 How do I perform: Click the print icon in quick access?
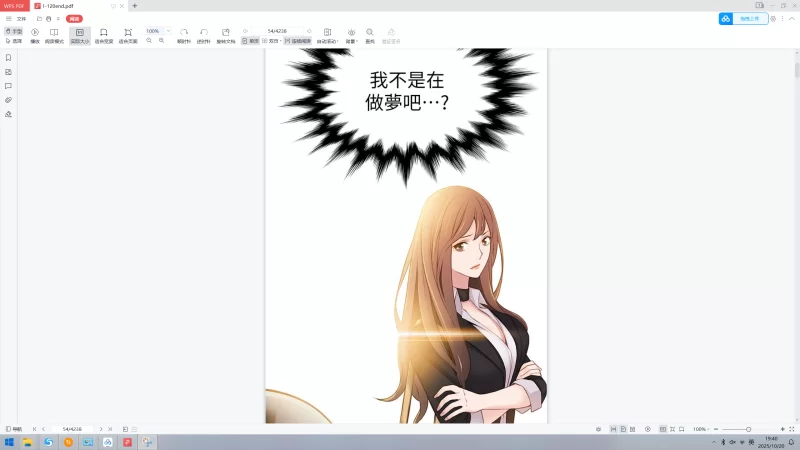pyautogui.click(x=48, y=19)
